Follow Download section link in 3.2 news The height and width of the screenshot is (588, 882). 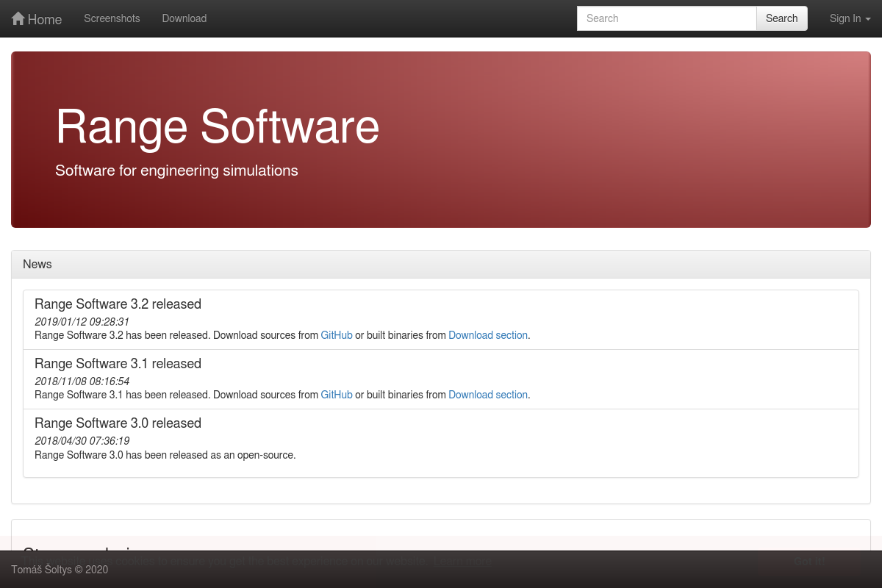point(488,335)
